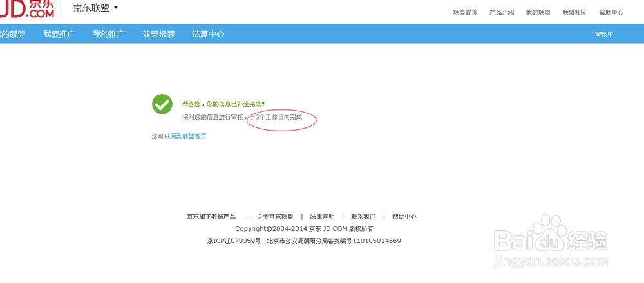Open footer link 法律声明
The image size is (644, 283).
click(x=322, y=217)
